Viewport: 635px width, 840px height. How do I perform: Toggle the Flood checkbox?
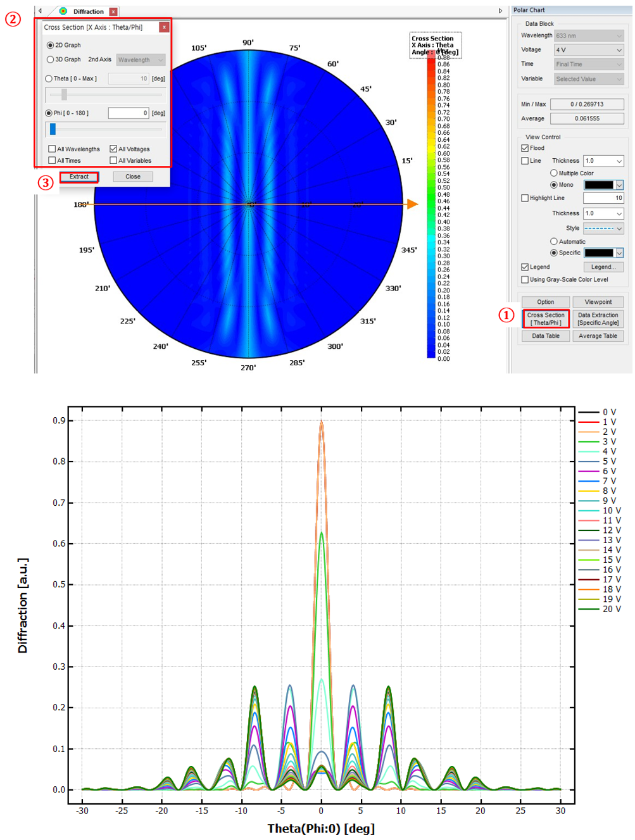click(x=525, y=148)
